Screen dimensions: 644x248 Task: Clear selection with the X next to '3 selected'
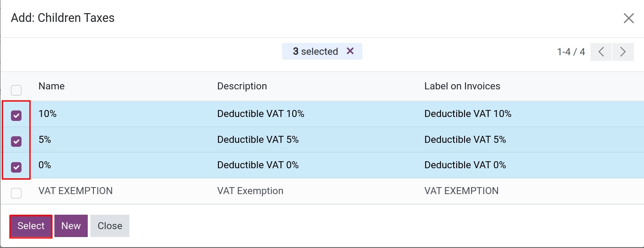350,51
